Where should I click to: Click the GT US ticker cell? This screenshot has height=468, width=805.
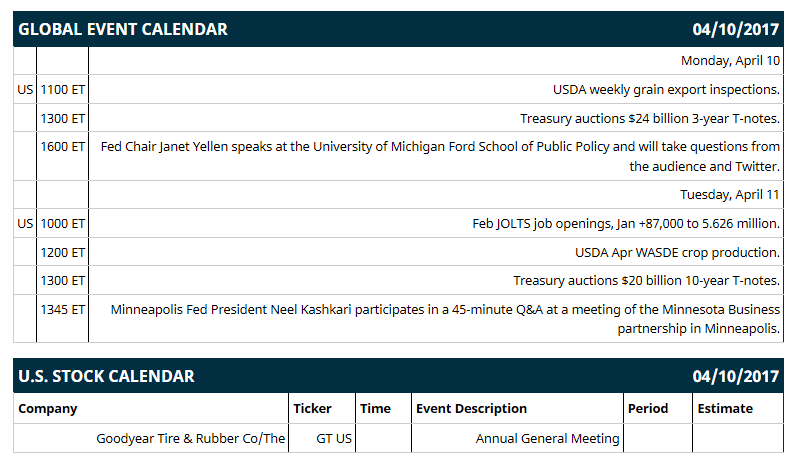pos(334,439)
